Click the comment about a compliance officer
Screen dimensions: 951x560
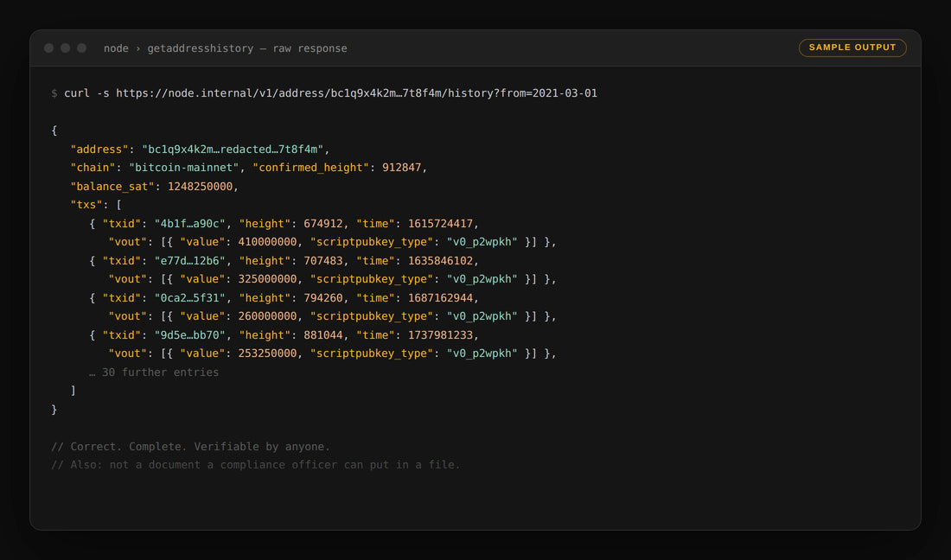coord(255,465)
